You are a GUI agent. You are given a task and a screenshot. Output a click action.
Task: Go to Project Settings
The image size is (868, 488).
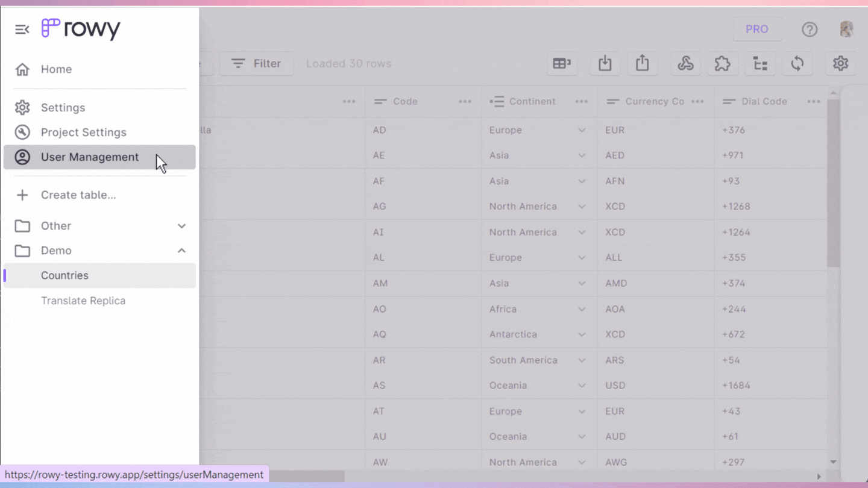(84, 133)
